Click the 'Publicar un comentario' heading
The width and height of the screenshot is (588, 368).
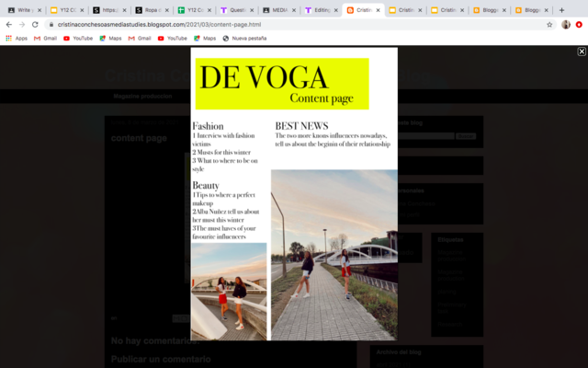point(161,360)
